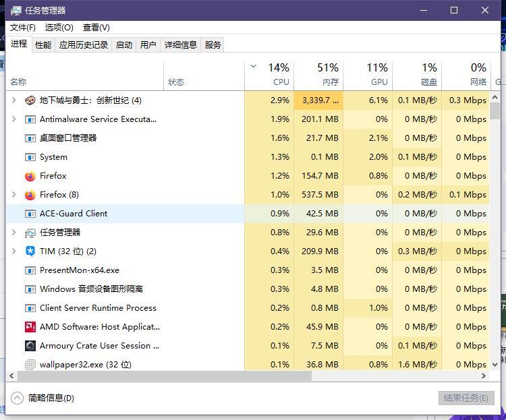Click the TIM (32 位) app icon
This screenshot has width=506, height=420.
coord(30,251)
